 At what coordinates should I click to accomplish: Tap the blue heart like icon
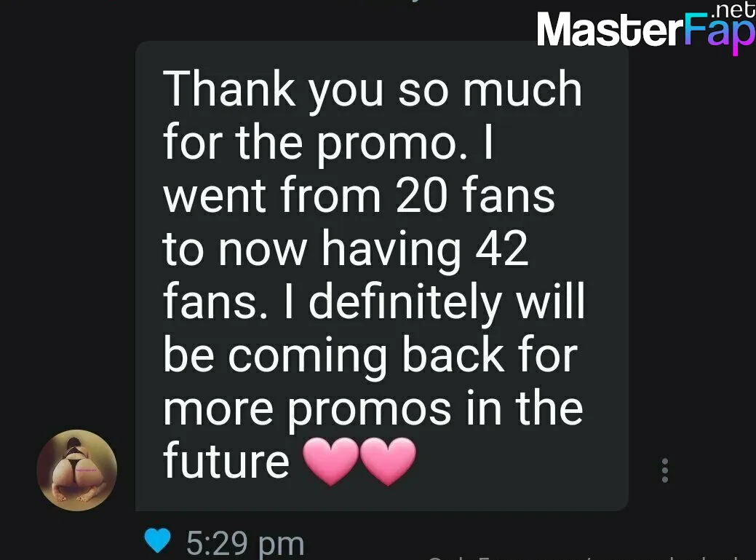pos(157,540)
